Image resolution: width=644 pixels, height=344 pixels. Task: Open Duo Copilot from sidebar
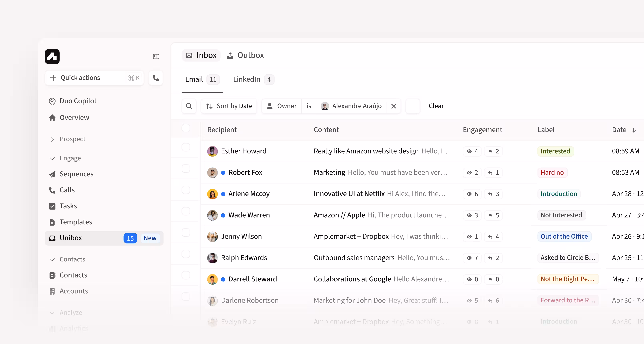(78, 101)
